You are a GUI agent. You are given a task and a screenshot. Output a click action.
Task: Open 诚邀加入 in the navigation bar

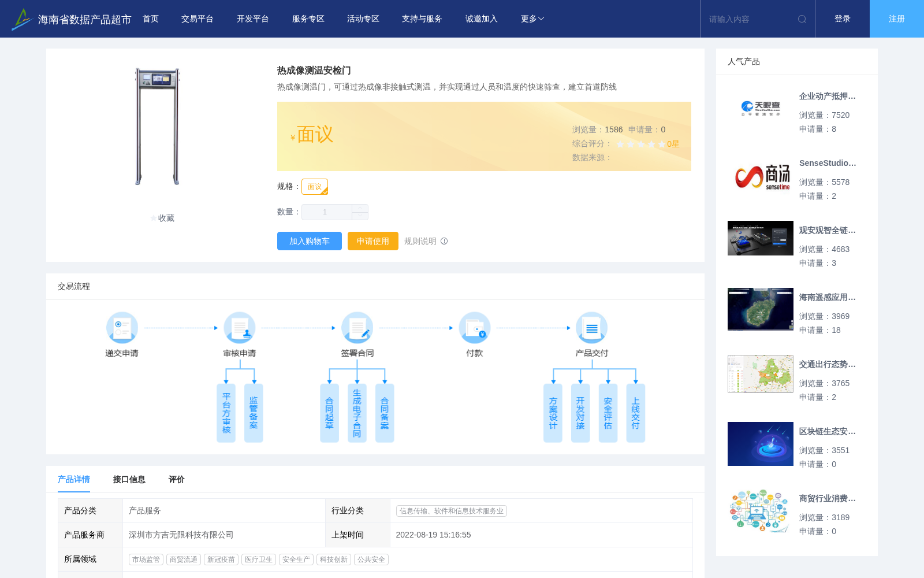click(482, 19)
